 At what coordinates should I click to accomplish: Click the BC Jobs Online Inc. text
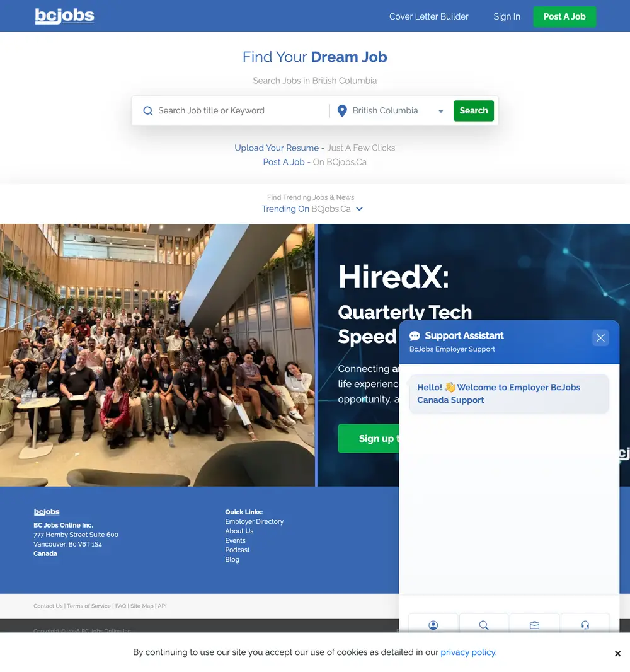coord(64,525)
